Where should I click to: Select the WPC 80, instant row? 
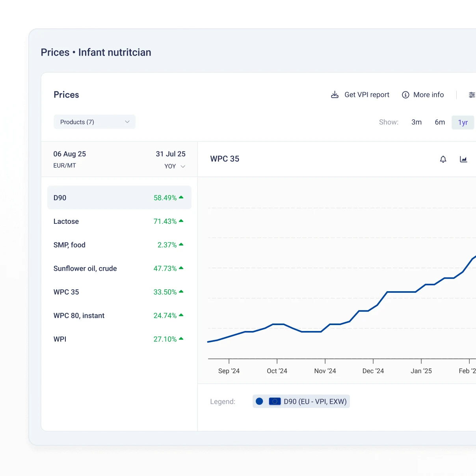tap(119, 316)
